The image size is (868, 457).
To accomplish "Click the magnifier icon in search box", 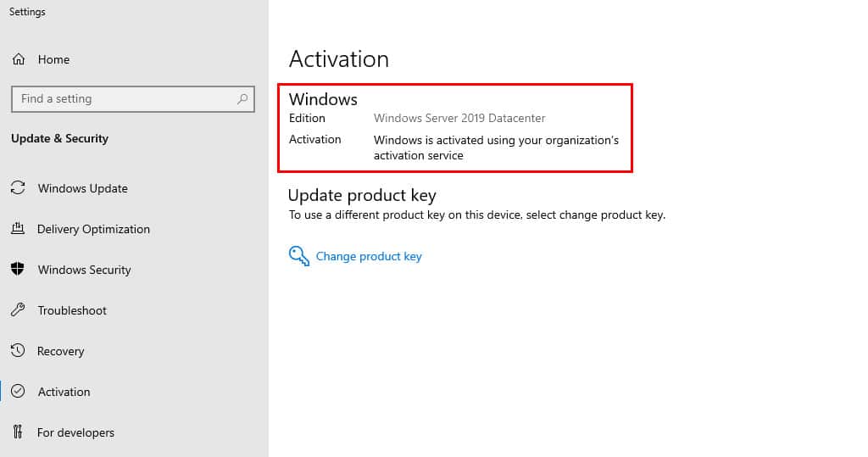I will 242,99.
